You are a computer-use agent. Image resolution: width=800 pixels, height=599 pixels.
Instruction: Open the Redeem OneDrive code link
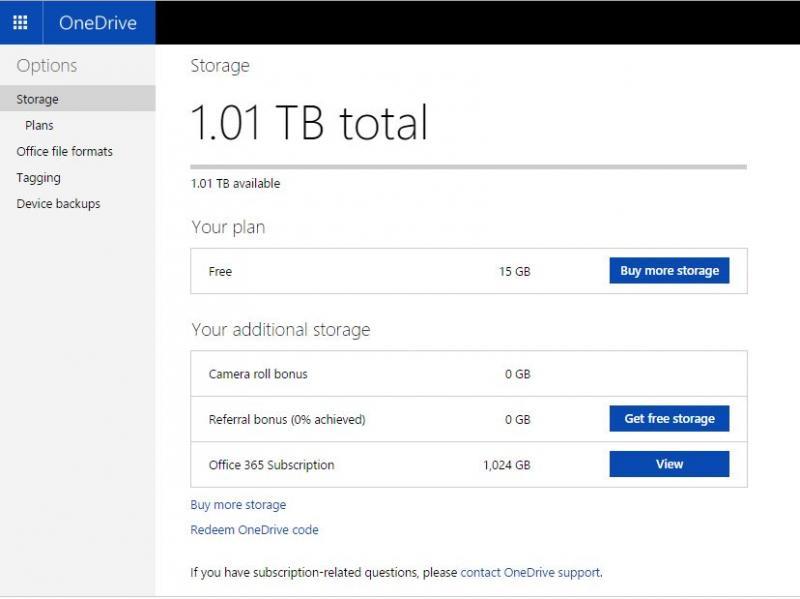coord(254,530)
